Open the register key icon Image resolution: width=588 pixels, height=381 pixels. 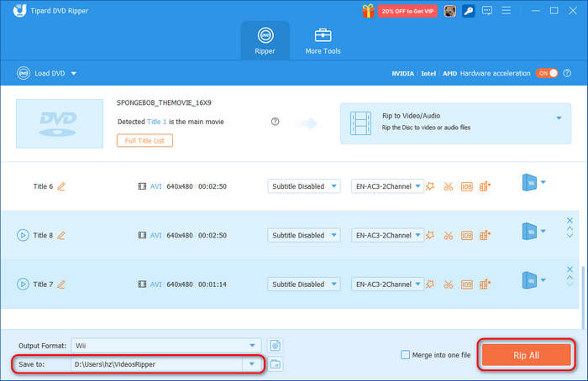(469, 11)
